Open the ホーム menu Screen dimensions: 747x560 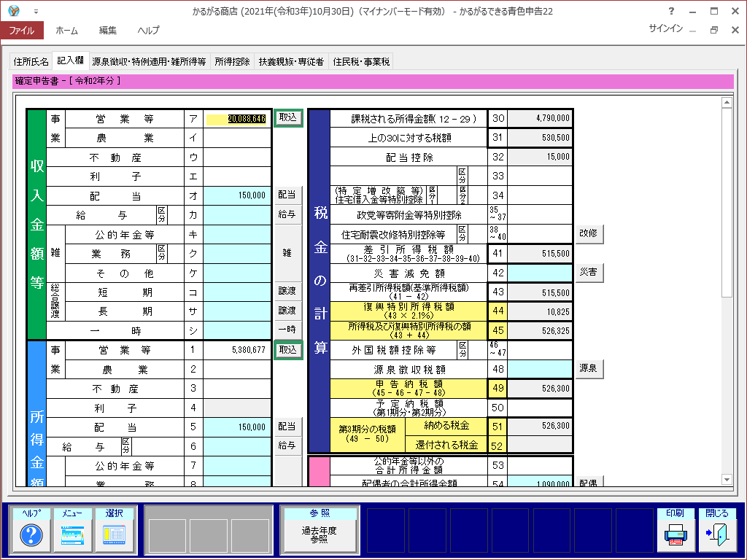pyautogui.click(x=66, y=30)
